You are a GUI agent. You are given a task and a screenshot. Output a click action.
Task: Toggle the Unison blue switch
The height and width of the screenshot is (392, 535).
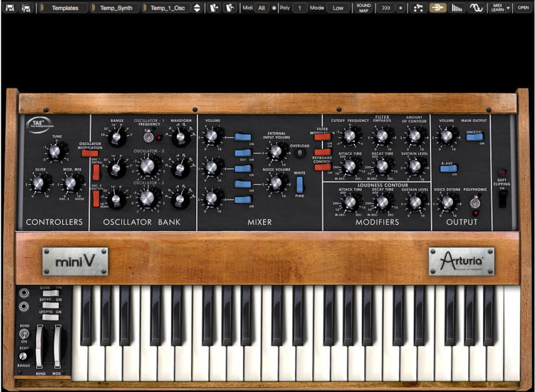coord(474,137)
